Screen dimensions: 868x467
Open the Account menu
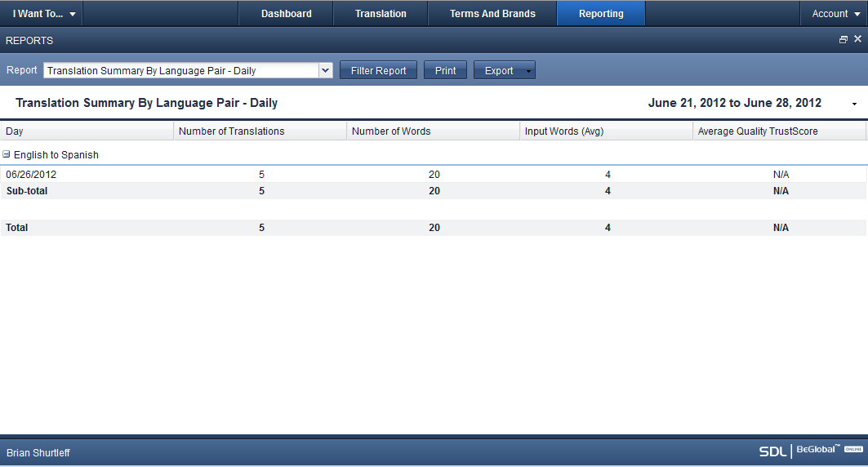835,14
